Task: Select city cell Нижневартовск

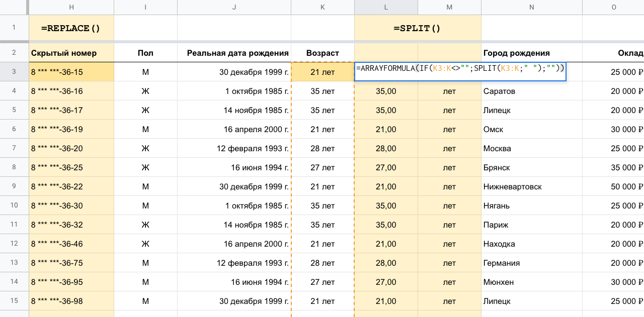Action: [532, 186]
